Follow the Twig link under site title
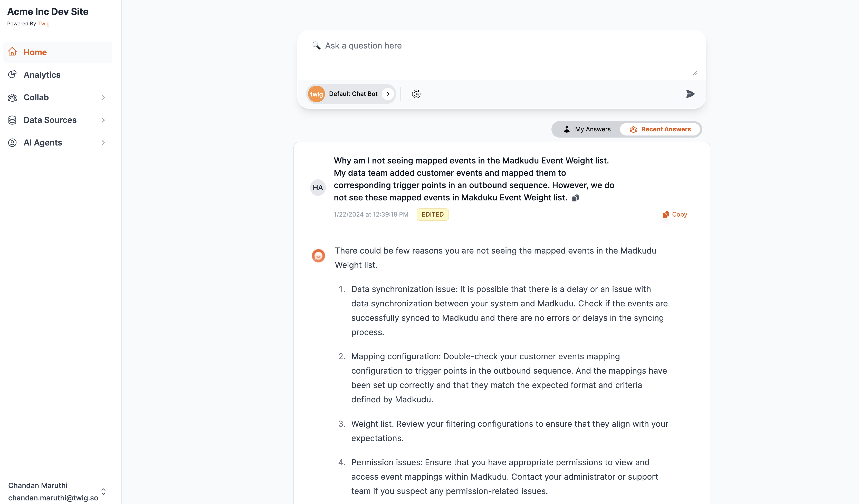Screen dimensions: 859x504 [x=44, y=24]
